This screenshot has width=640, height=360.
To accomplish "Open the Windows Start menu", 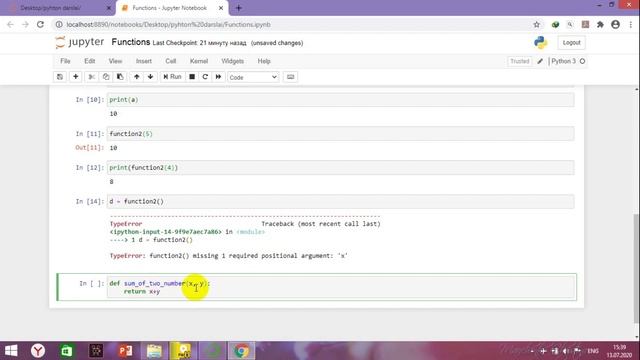I will tap(11, 351).
